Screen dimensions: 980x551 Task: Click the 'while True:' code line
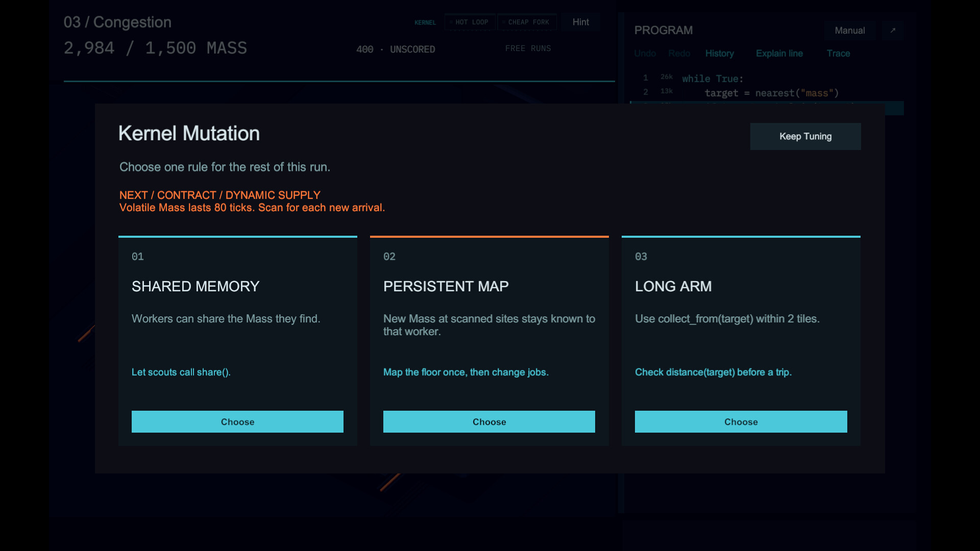point(713,79)
